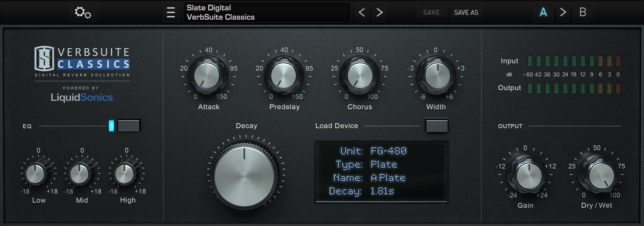Click the Predelay knob
The height and width of the screenshot is (226, 644).
point(283,75)
